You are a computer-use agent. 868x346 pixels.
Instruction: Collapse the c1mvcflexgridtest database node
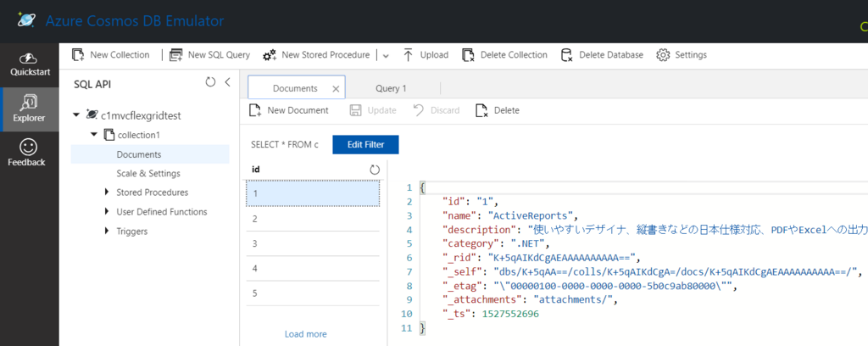[x=76, y=115]
